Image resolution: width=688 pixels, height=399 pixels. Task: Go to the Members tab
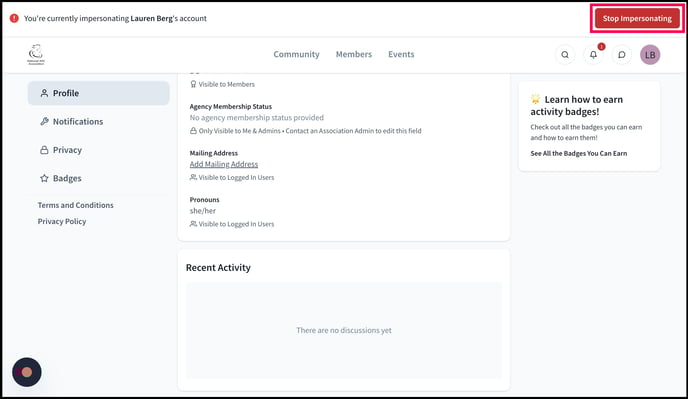354,54
